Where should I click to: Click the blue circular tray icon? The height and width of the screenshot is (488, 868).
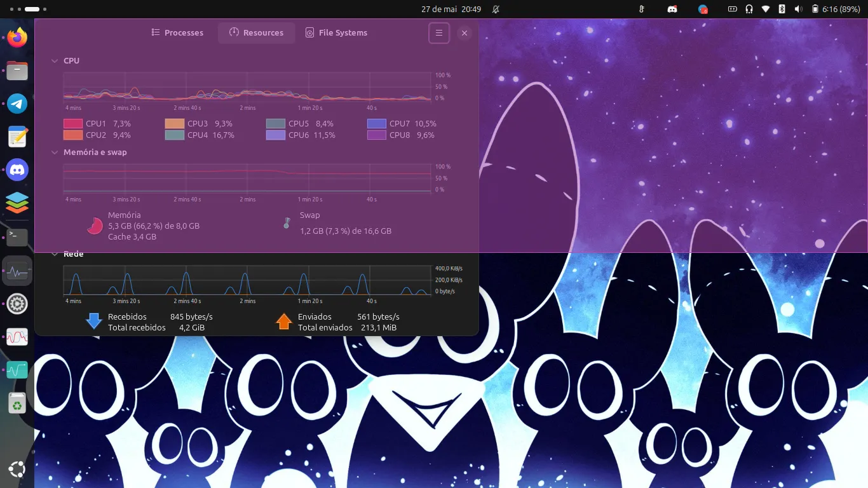point(703,10)
